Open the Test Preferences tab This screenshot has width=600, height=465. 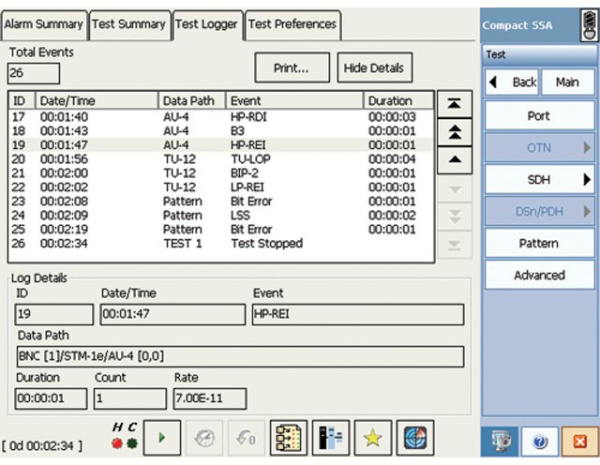pyautogui.click(x=292, y=23)
